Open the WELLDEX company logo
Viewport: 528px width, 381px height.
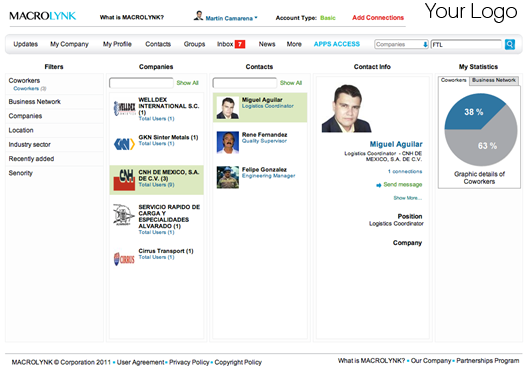click(x=124, y=108)
